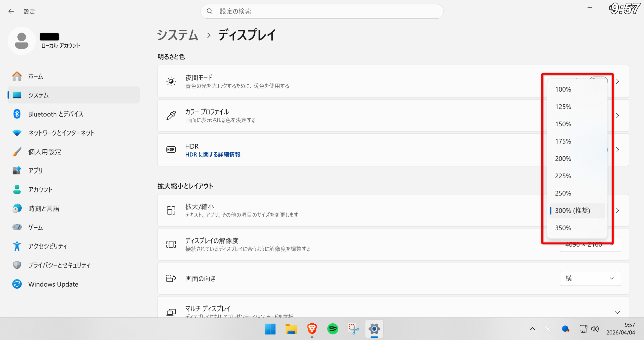This screenshot has height=340, width=644.
Task: Select 100% scale option
Action: tap(563, 89)
